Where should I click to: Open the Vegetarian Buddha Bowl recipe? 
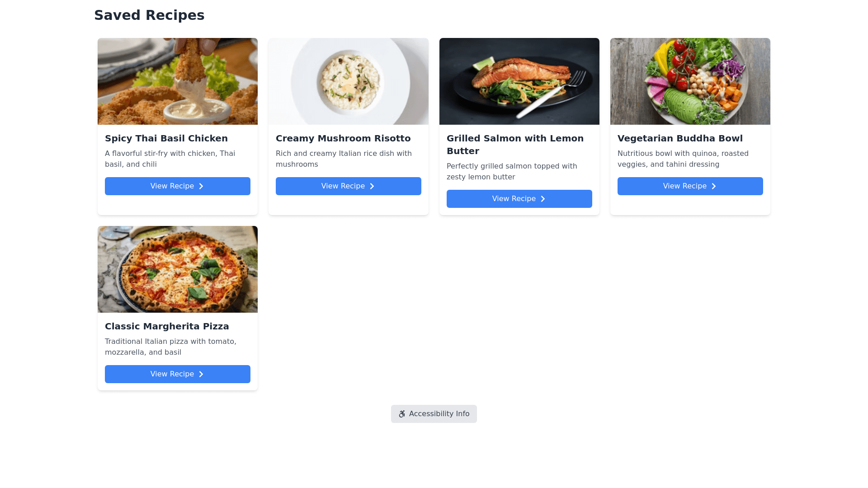(690, 186)
